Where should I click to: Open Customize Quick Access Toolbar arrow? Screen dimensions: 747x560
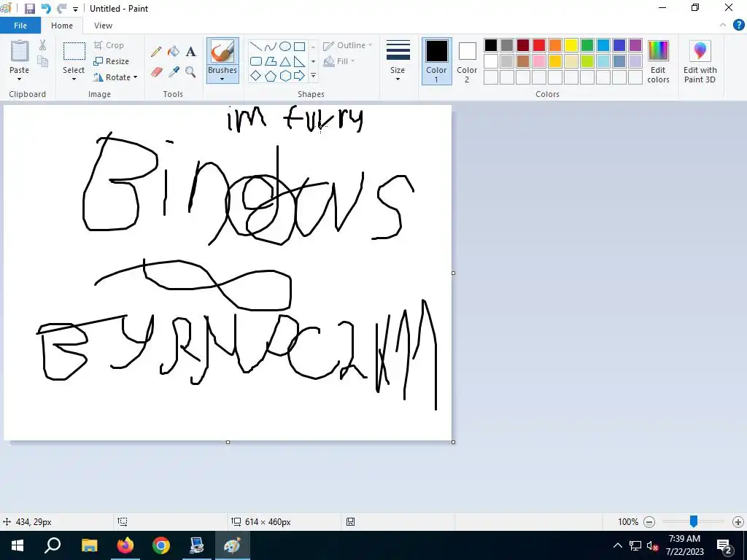(x=75, y=9)
